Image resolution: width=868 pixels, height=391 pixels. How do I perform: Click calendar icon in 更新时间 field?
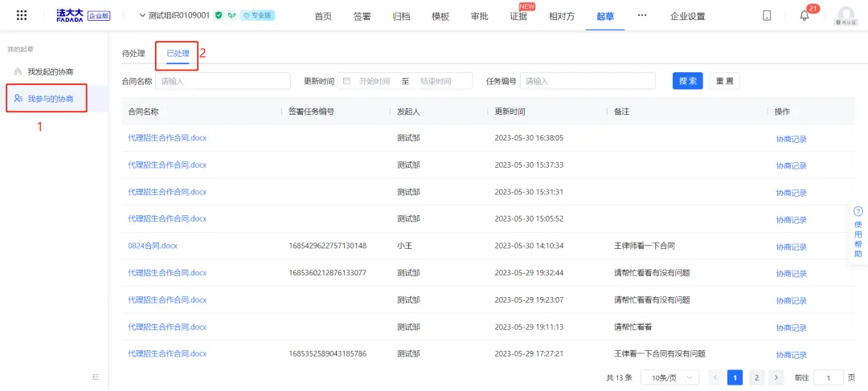coord(346,81)
